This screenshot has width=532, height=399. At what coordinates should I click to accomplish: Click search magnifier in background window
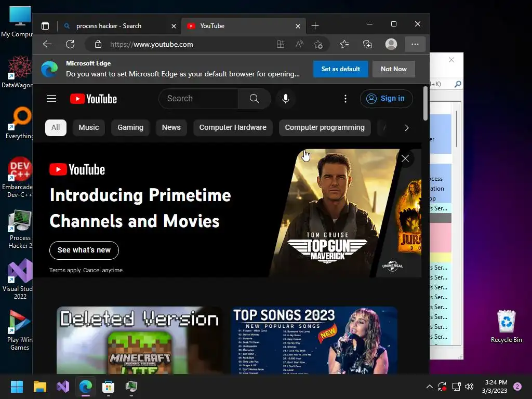[458, 84]
